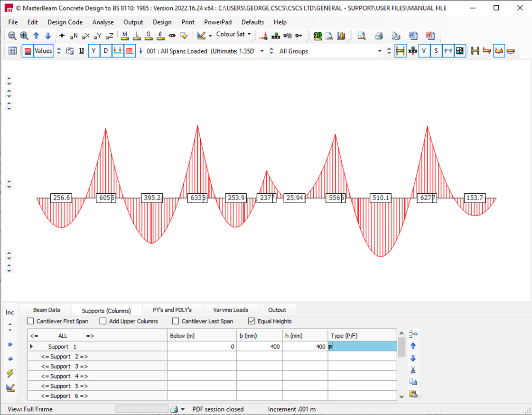Click the underlined U toolbar icon
The image size is (532, 415).
[x=82, y=51]
